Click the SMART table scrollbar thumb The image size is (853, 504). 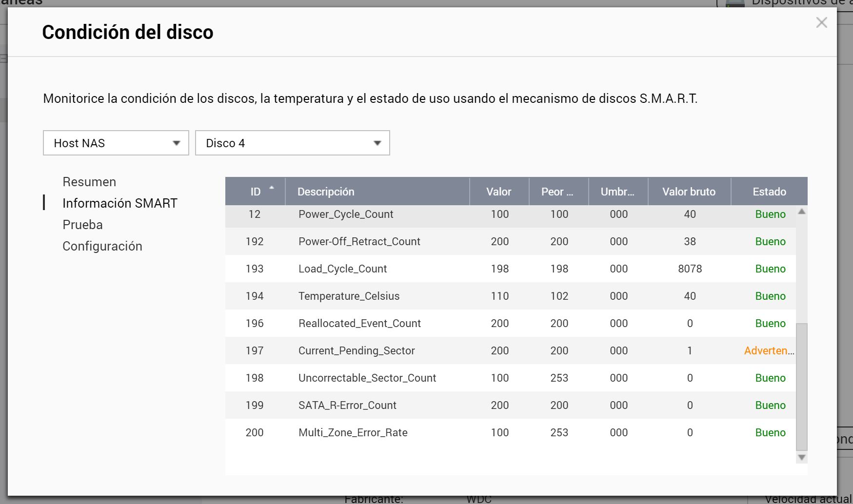coord(801,386)
